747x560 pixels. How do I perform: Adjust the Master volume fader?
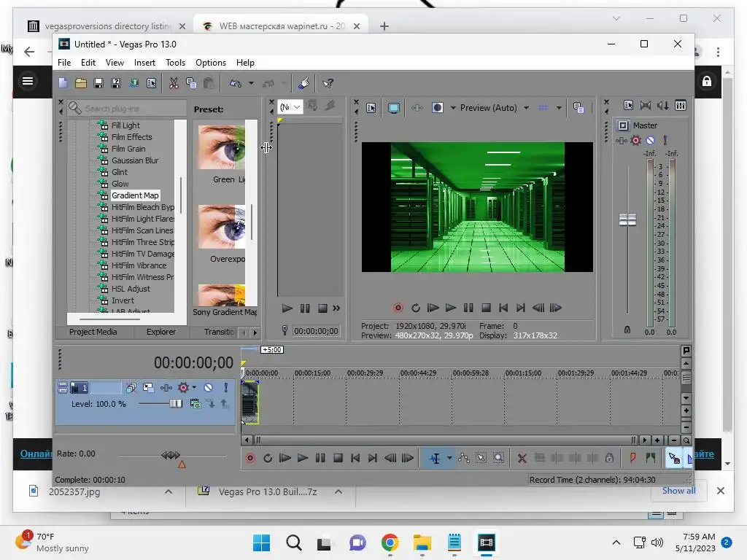[x=627, y=219]
